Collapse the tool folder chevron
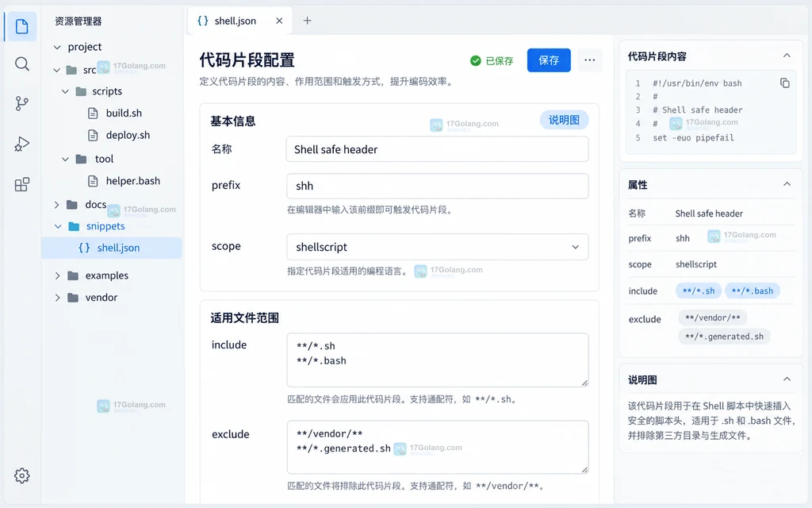Screen dimensions: 812x508 65,159
